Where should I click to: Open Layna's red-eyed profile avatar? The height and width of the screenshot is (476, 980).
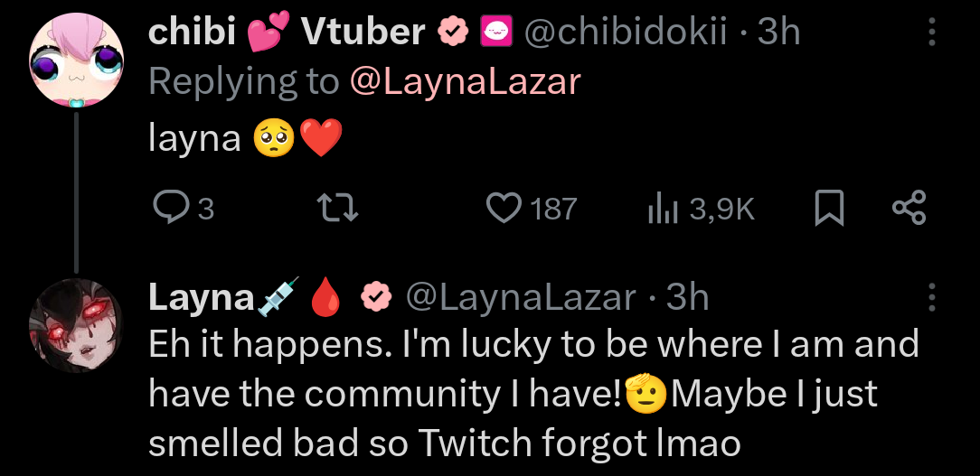(75, 326)
